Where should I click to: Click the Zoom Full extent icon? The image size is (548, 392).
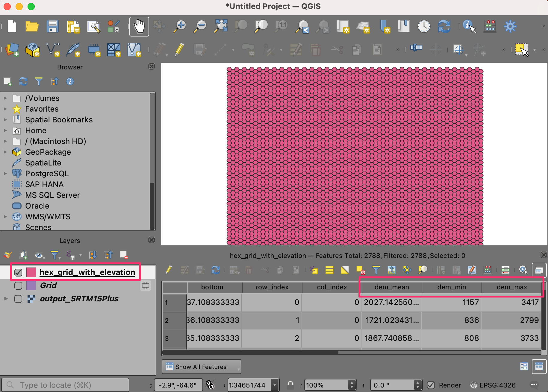coord(221,27)
